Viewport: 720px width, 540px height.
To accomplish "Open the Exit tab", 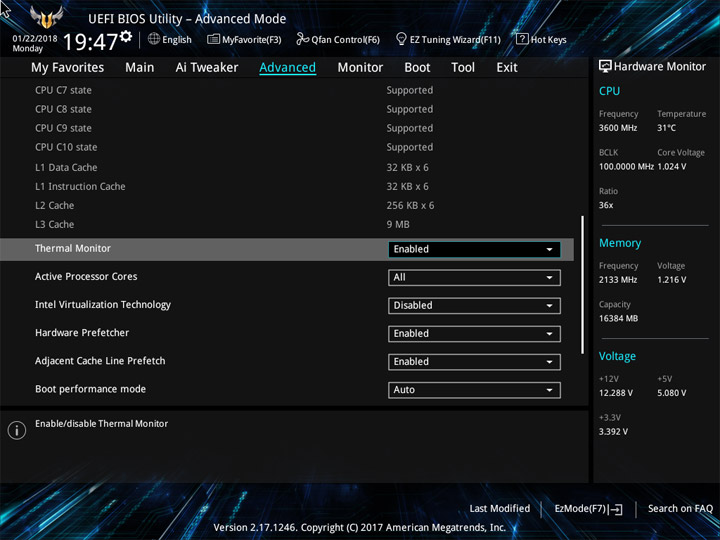I will pos(506,68).
